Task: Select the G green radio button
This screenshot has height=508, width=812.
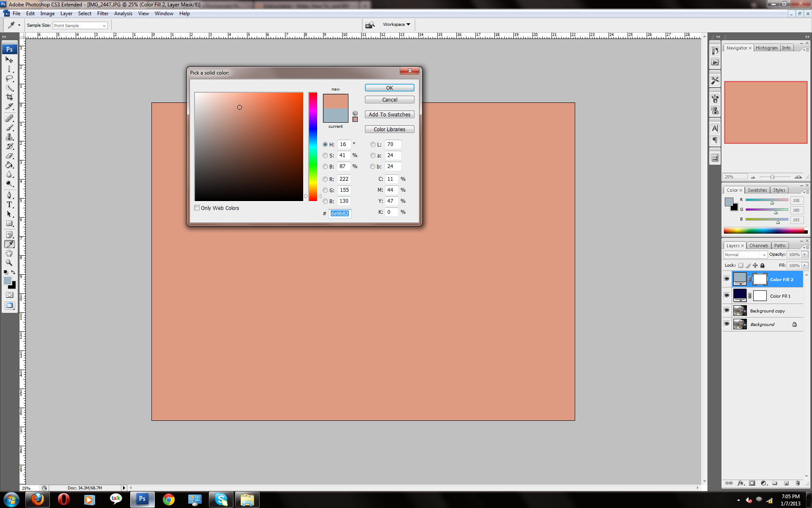Action: (325, 190)
